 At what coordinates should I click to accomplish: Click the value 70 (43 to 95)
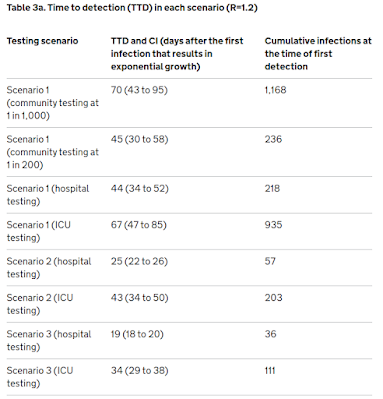coord(139,90)
